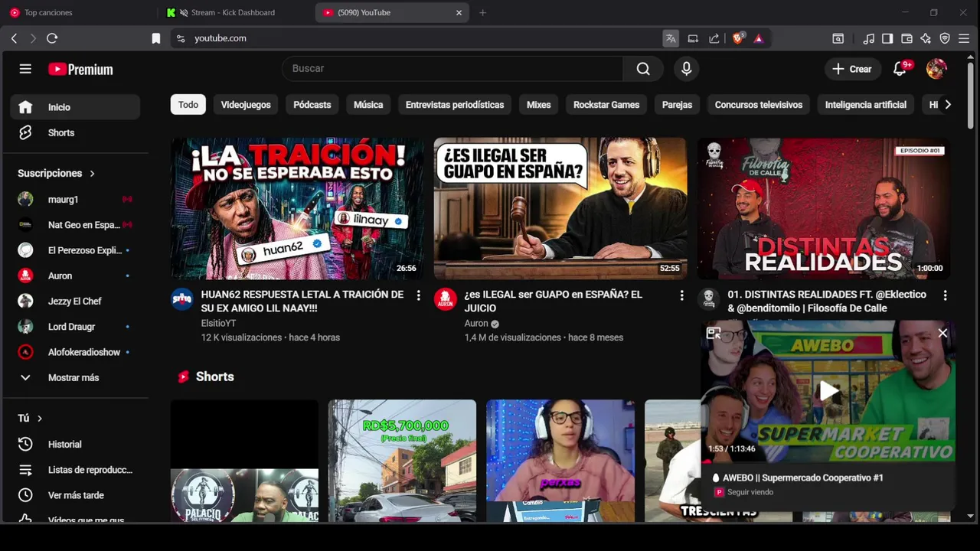Select Entrevistas periodísticas chip
This screenshot has width=980, height=551.
coord(455,105)
